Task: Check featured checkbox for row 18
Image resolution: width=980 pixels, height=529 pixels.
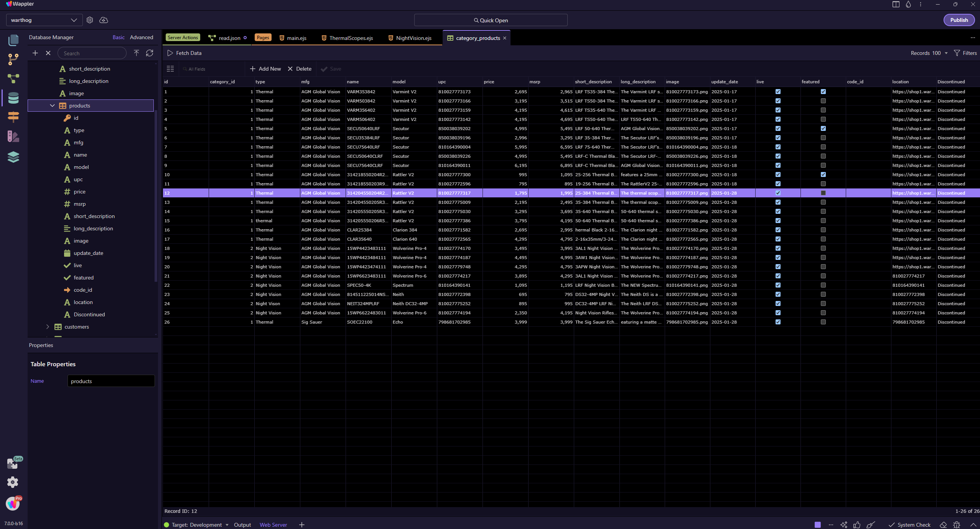Action: [x=823, y=248]
